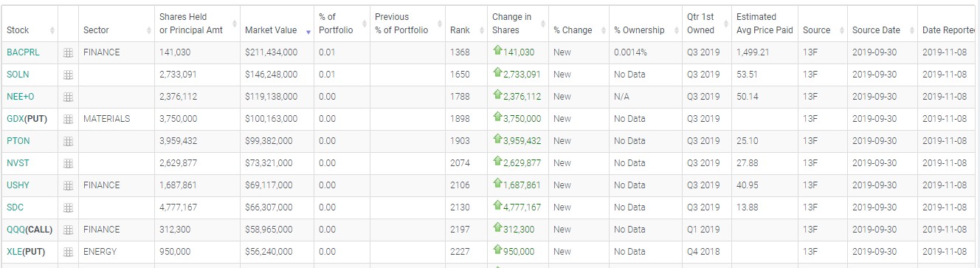The width and height of the screenshot is (980, 268).
Task: Click the grid icon next to SOLN
Action: pyautogui.click(x=68, y=75)
